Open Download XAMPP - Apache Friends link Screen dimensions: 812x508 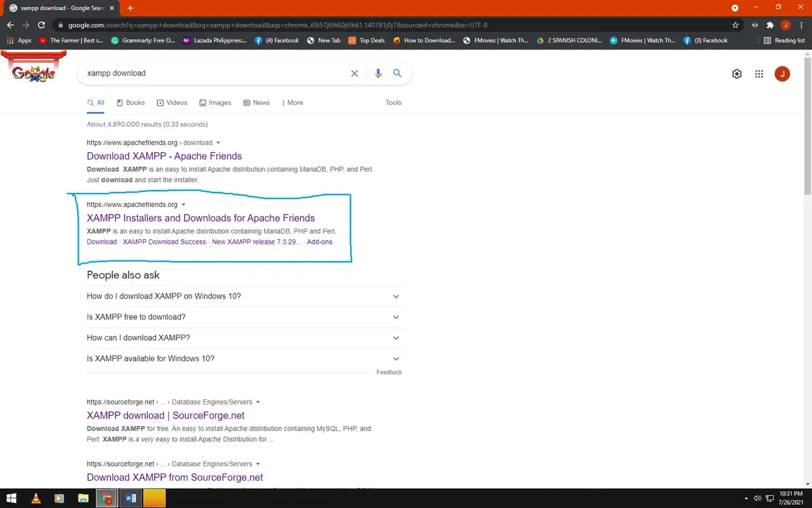[164, 156]
